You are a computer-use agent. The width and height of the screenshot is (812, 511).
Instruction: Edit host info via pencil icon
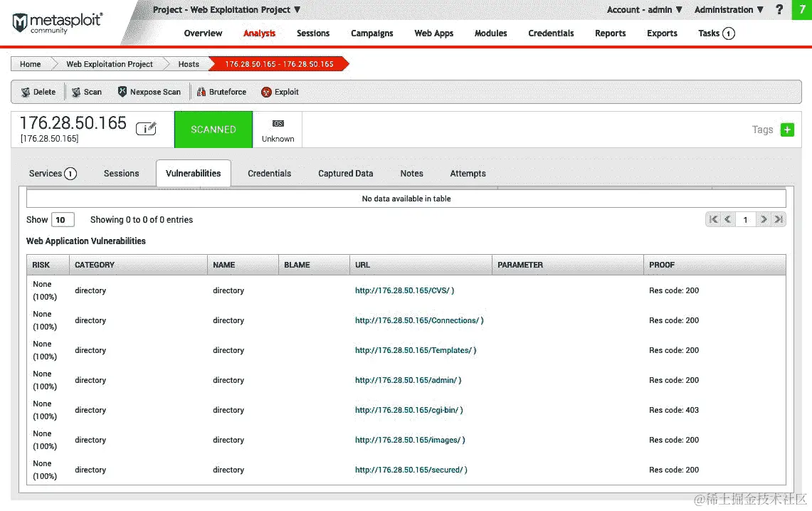tap(146, 128)
